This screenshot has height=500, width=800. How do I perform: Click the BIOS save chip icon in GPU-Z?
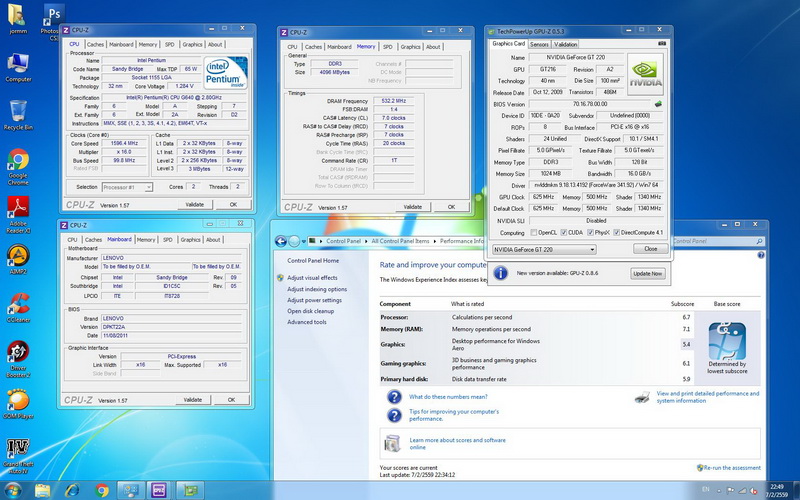(x=657, y=103)
